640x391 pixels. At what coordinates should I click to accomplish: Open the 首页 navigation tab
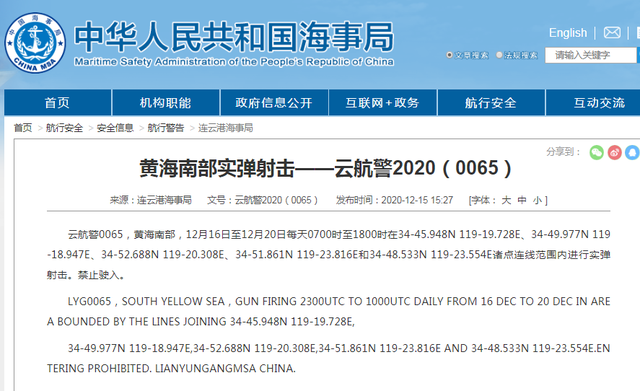pos(58,102)
